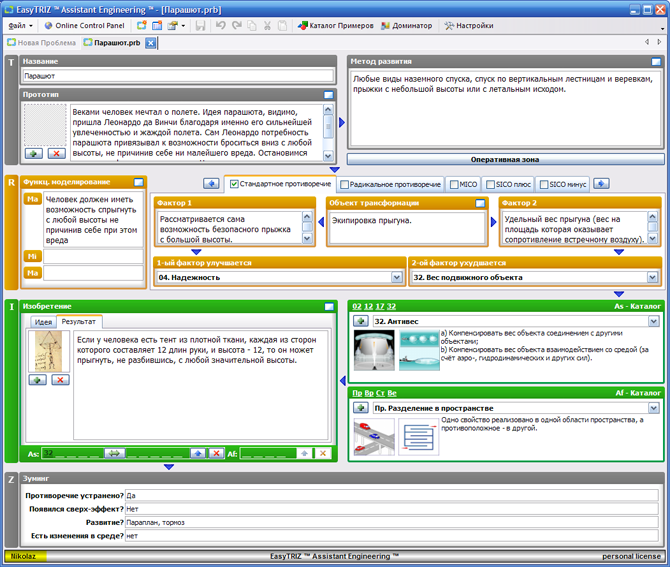670x567 pixels.
Task: Click the save disk toolbar icon
Action: pyautogui.click(x=200, y=26)
